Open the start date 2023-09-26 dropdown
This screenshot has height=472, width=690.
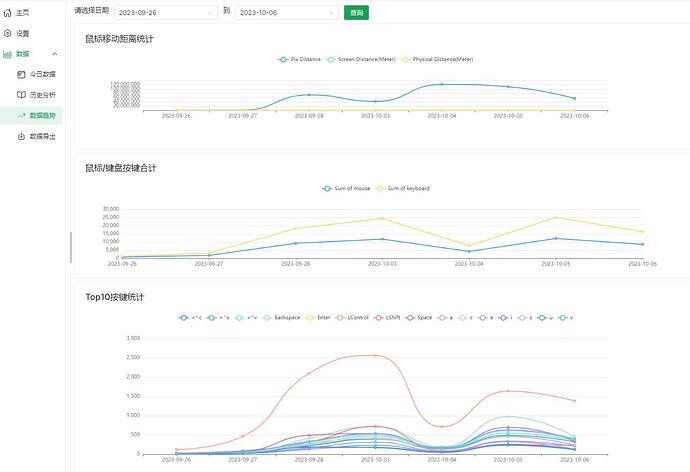point(164,13)
